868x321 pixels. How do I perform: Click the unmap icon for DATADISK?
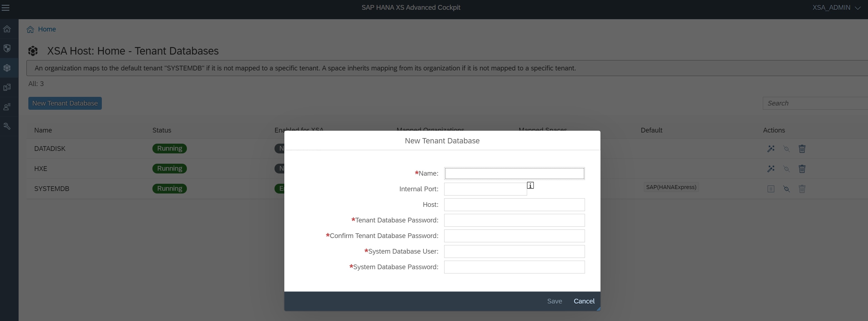pos(787,149)
